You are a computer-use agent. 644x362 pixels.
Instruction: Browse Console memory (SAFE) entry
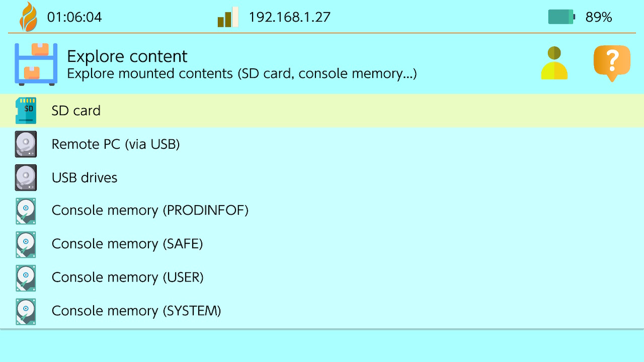tap(127, 244)
